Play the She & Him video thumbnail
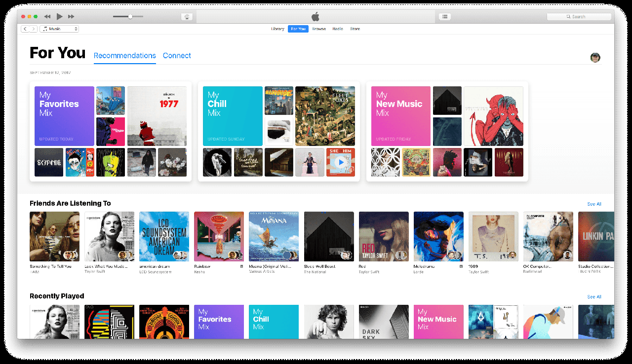632x364 pixels. 341,162
